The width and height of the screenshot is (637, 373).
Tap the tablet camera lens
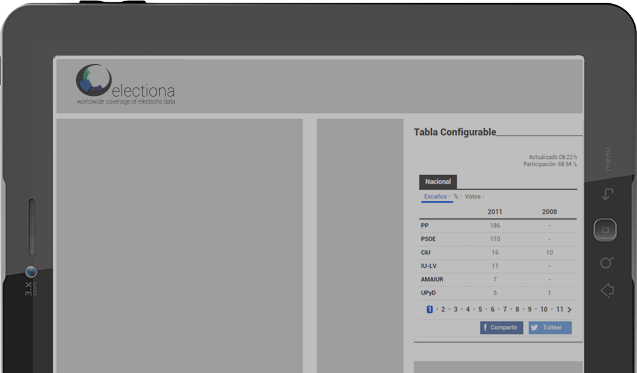click(31, 272)
